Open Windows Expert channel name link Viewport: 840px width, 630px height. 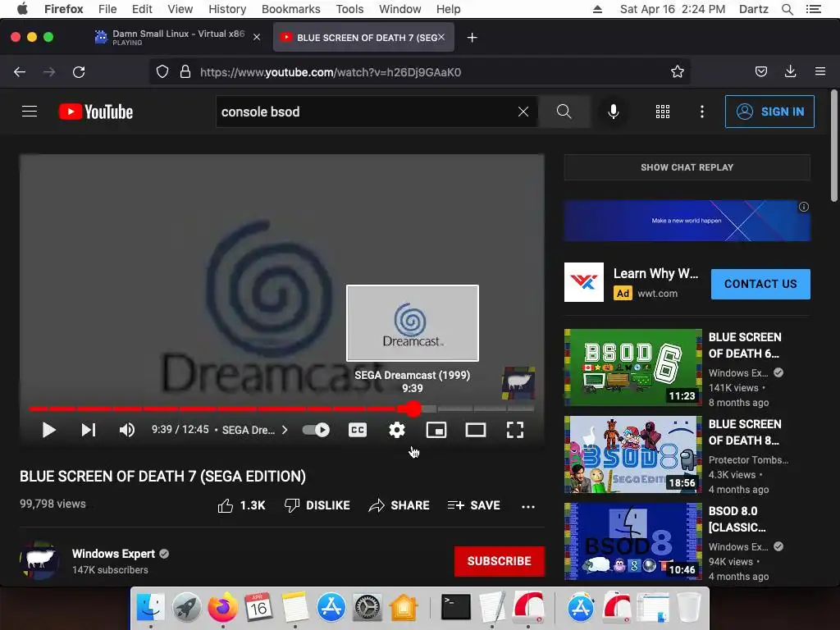pyautogui.click(x=113, y=554)
